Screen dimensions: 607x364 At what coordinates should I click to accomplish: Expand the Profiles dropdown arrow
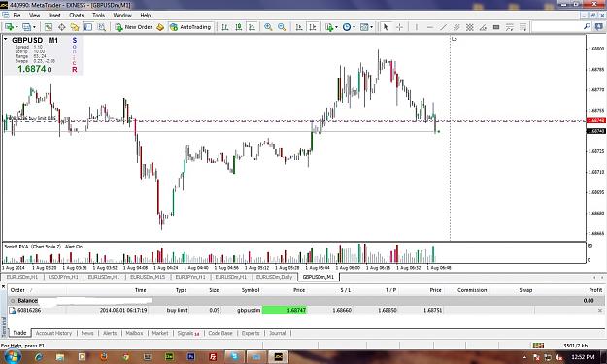(x=34, y=27)
